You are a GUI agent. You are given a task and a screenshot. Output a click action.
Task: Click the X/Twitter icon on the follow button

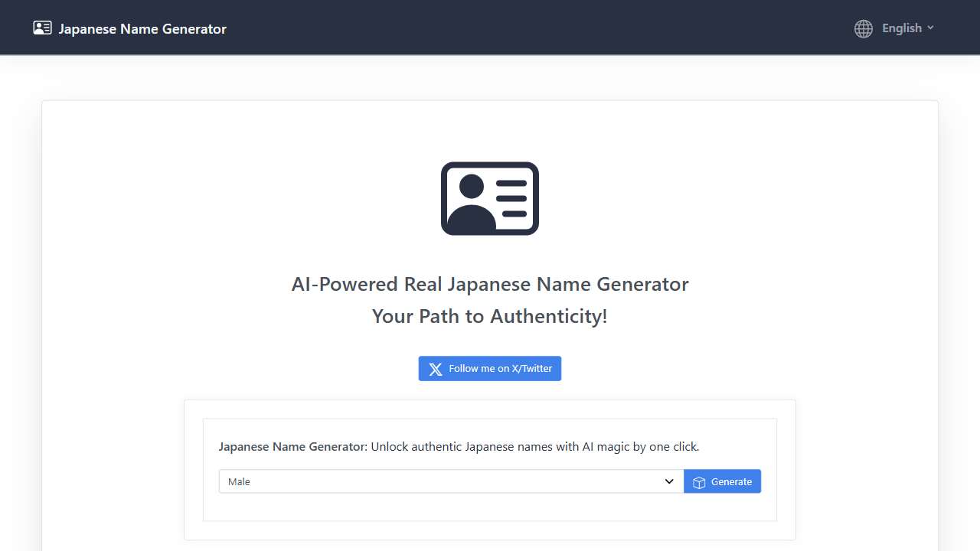(x=435, y=368)
